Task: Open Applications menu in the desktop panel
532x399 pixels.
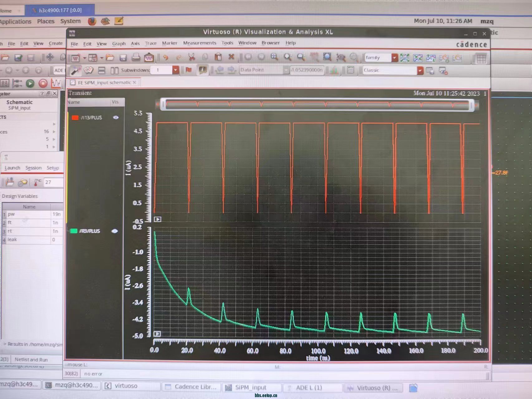Action: (x=16, y=22)
